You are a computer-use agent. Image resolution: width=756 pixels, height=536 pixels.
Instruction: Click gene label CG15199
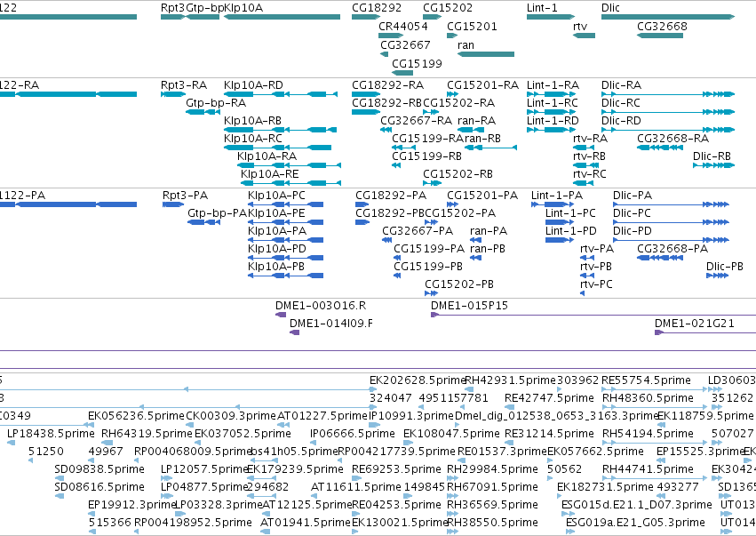(417, 64)
